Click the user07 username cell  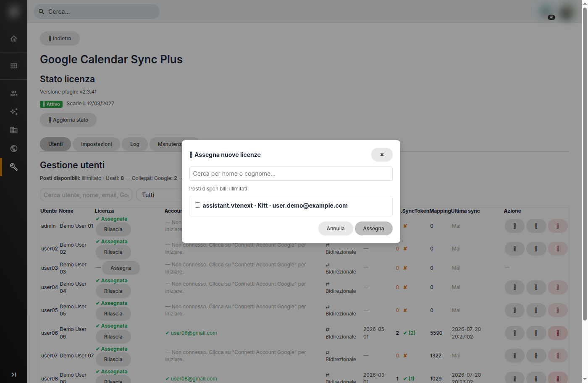(50, 356)
